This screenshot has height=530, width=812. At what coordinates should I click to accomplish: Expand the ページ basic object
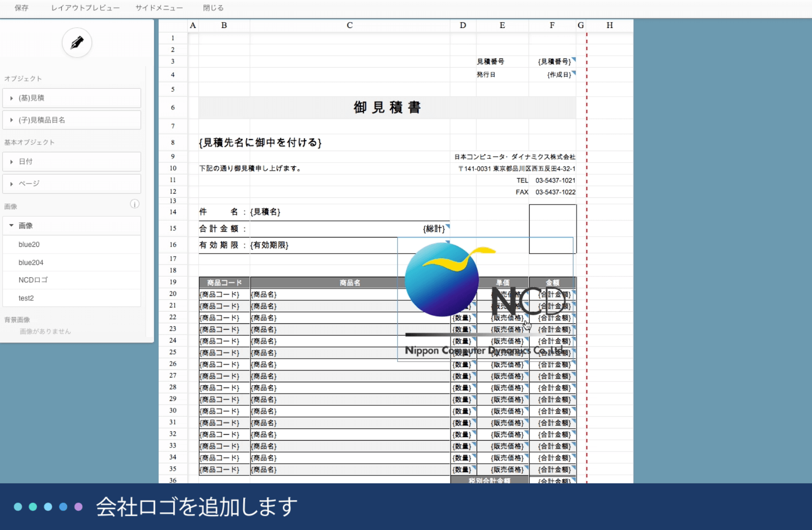(72, 184)
